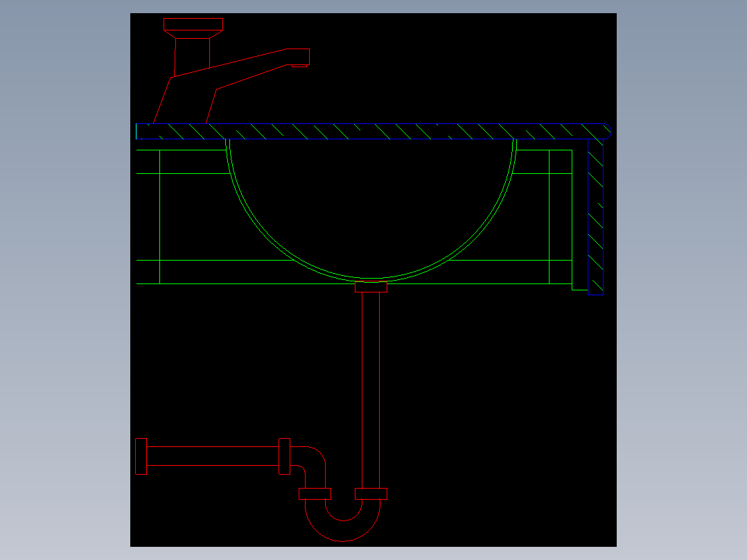Select the blue hatched vertical side panel
This screenshot has height=560, width=747.
click(595, 217)
